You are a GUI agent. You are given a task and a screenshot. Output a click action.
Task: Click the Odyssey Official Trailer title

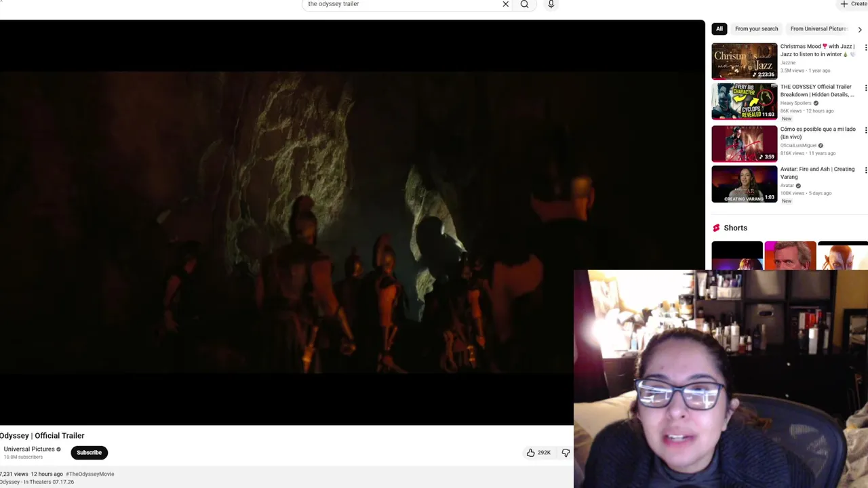[x=42, y=436]
